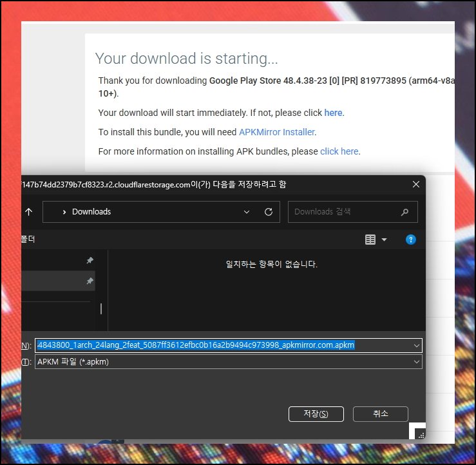Click the up-arrow navigate button
Viewport: 476px width, 465px height.
[29, 212]
